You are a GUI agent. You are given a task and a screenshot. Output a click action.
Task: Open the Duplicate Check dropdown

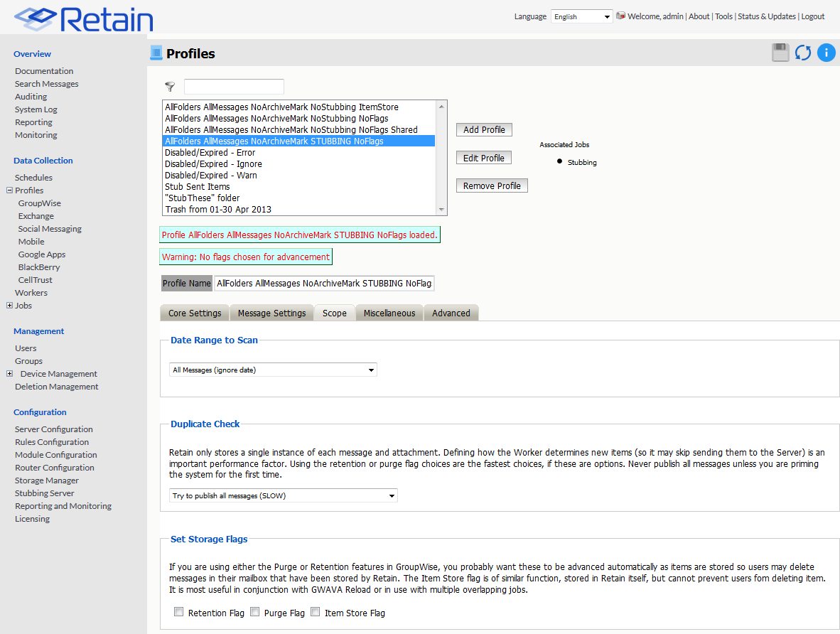click(x=284, y=495)
